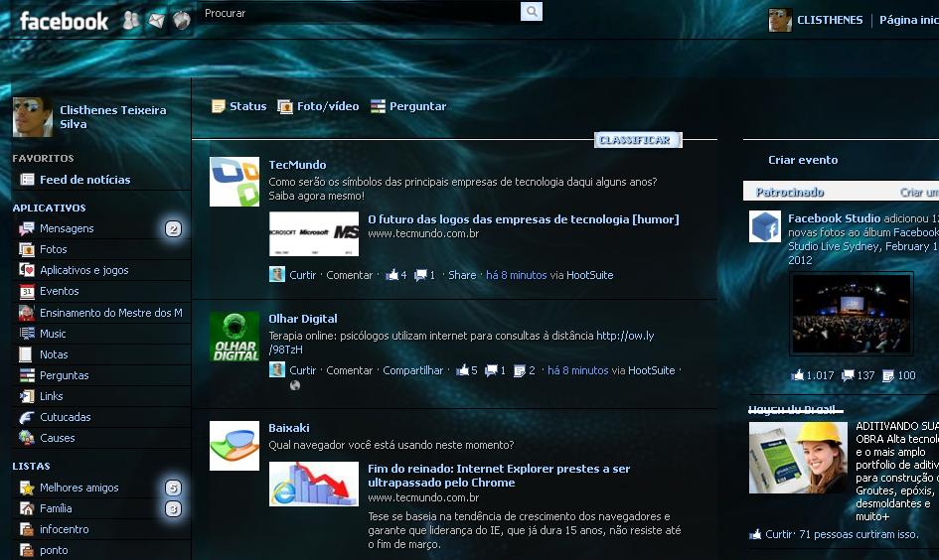939x560 pixels.
Task: Click the Cutucadas sidebar icon
Action: tap(27, 418)
